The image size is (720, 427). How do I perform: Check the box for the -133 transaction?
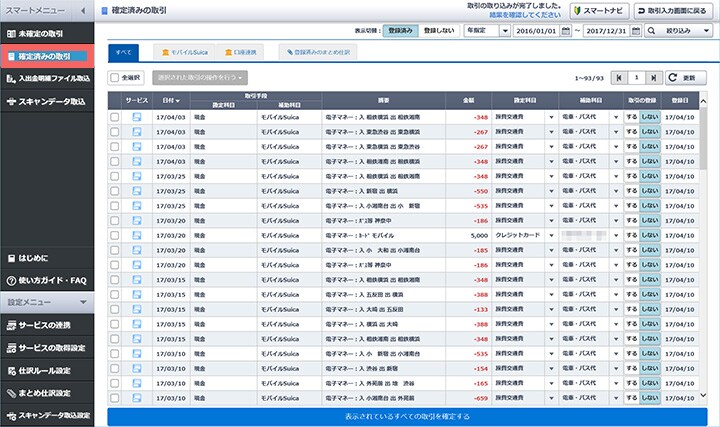(x=114, y=309)
